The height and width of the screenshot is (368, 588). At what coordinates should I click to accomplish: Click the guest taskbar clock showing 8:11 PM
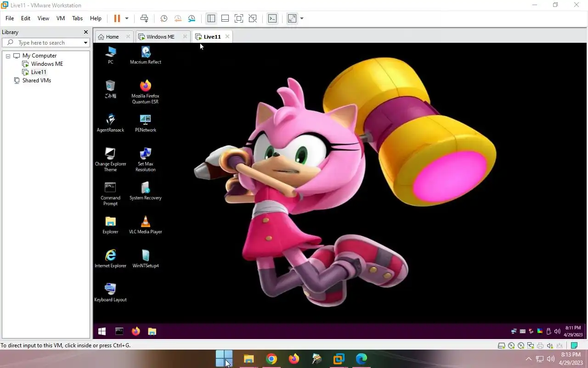(x=573, y=331)
